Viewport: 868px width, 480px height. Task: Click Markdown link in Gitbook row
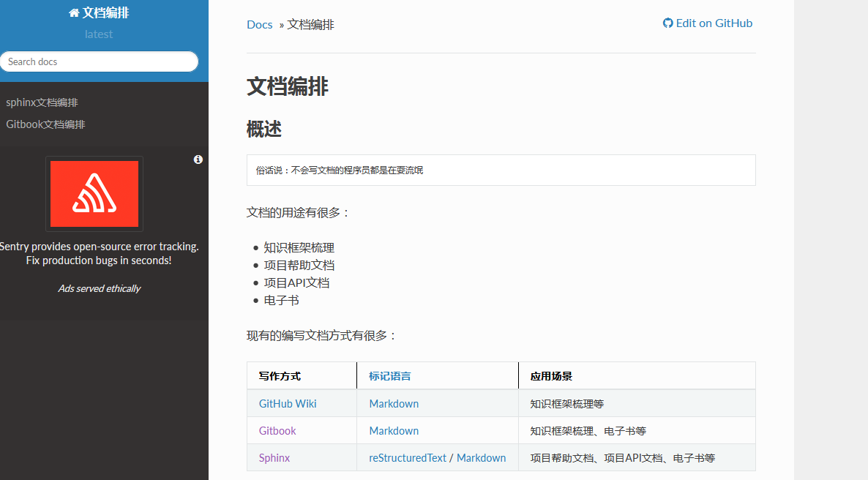point(394,431)
